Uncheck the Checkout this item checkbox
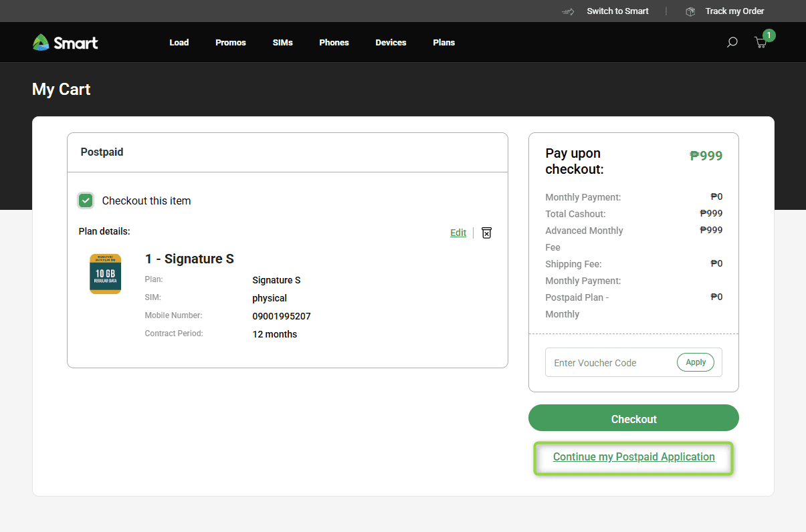The image size is (806, 532). click(x=86, y=201)
